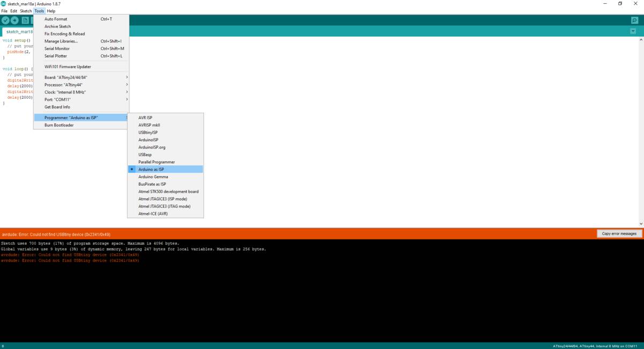Launch Serial Monitor from Tools menu

(82, 48)
